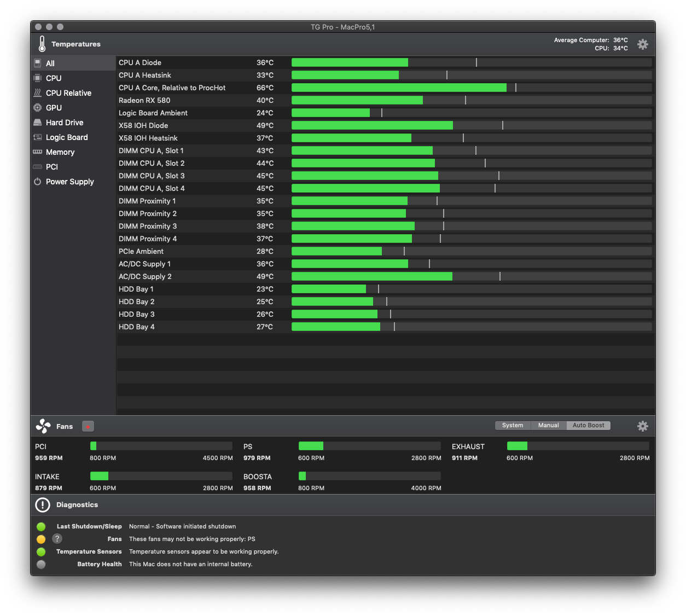Select the PCI category label
The image size is (686, 616).
click(52, 167)
